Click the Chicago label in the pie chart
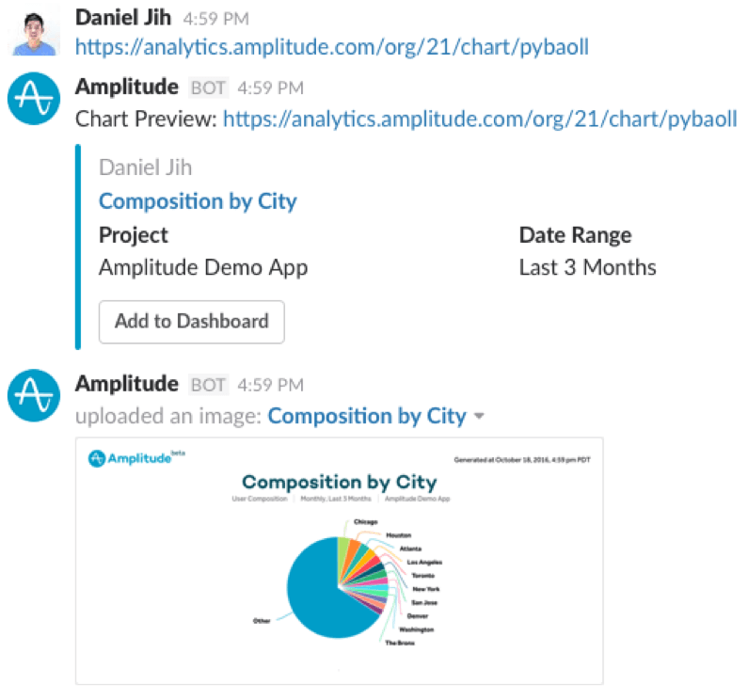The height and width of the screenshot is (700, 748). (365, 520)
